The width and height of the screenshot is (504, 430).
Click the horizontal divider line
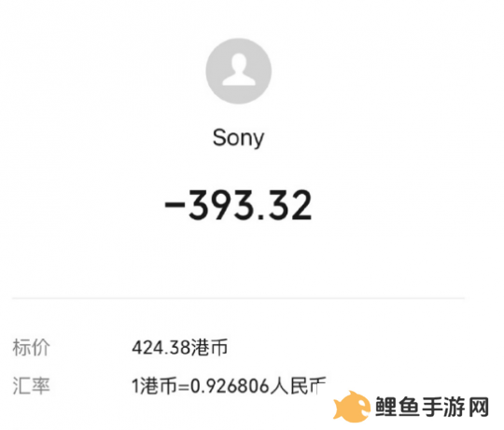coord(239,298)
